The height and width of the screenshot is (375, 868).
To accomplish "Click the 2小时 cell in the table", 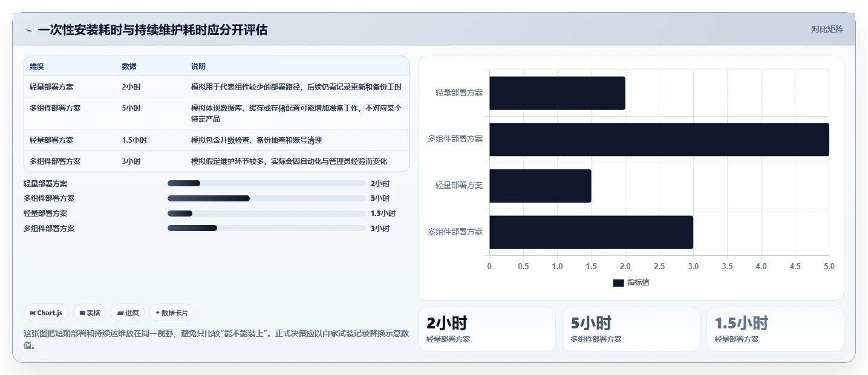I will [131, 87].
